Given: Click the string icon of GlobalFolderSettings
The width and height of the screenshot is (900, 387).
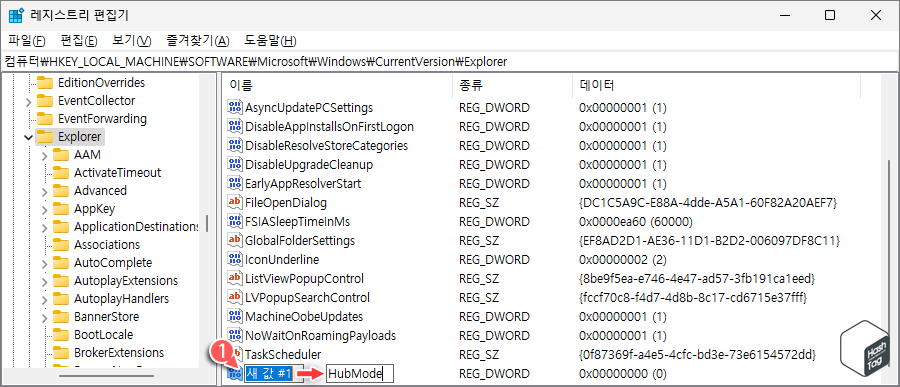Looking at the screenshot, I should pyautogui.click(x=235, y=240).
